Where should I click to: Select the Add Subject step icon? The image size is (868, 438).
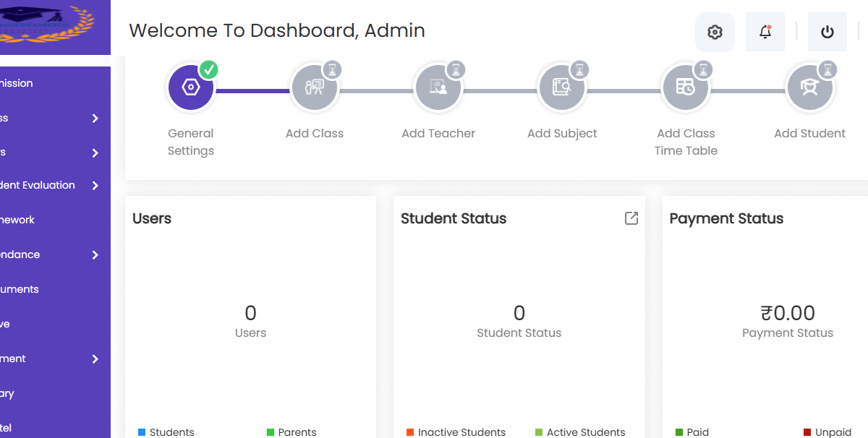click(562, 87)
